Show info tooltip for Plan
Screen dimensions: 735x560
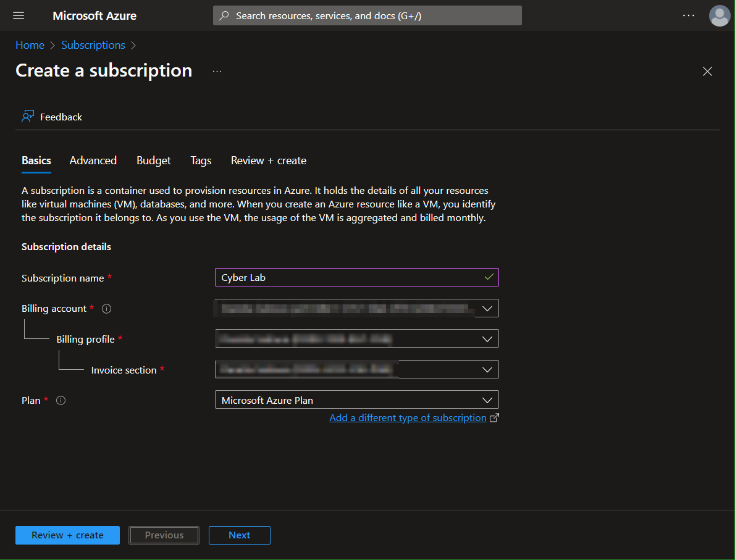(x=61, y=401)
